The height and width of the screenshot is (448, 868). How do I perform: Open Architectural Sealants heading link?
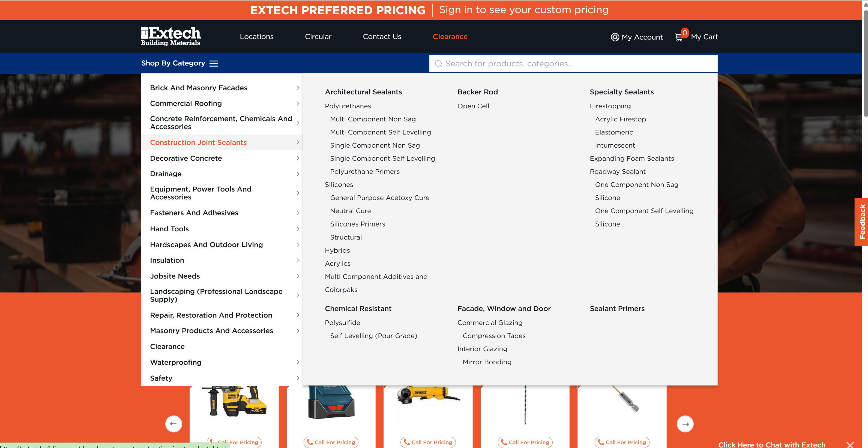tap(363, 92)
